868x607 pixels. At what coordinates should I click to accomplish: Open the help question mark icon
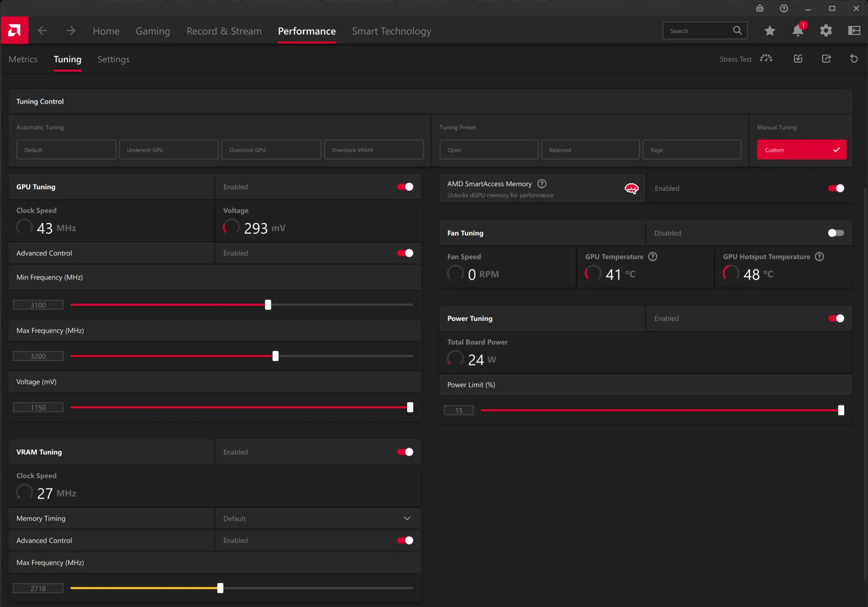[784, 8]
